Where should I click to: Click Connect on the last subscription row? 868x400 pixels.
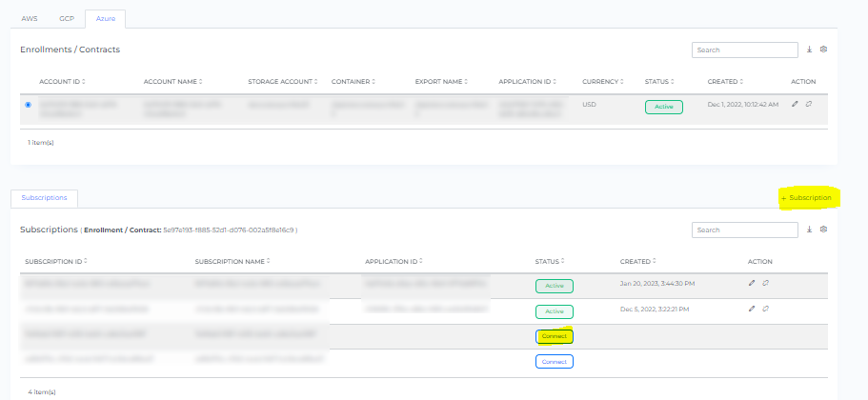[x=554, y=362]
